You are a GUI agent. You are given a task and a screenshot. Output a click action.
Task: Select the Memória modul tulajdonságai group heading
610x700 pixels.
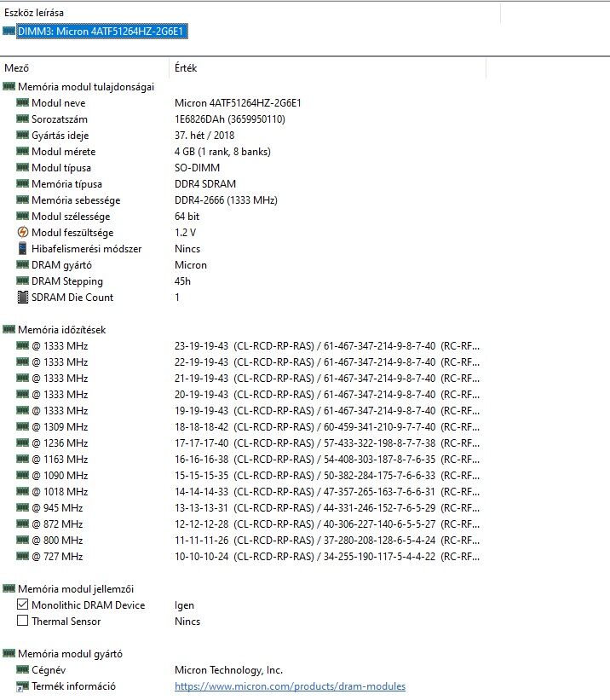point(86,87)
